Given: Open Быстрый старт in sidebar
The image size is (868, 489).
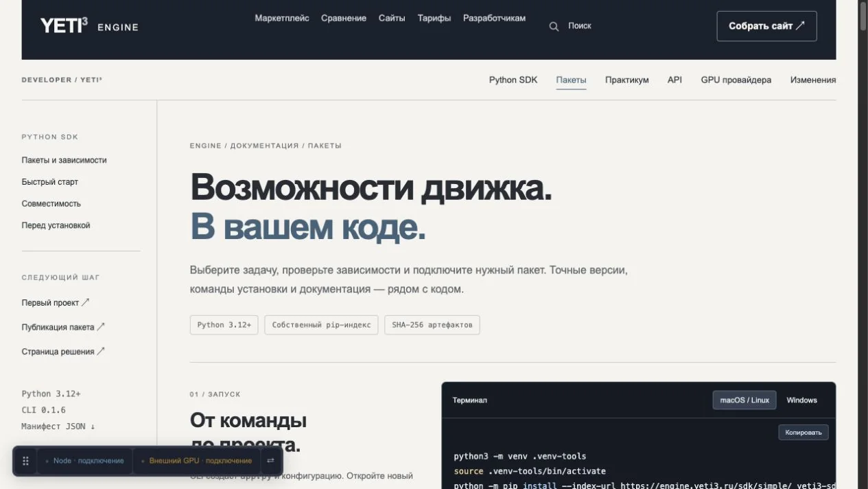Looking at the screenshot, I should pyautogui.click(x=49, y=182).
